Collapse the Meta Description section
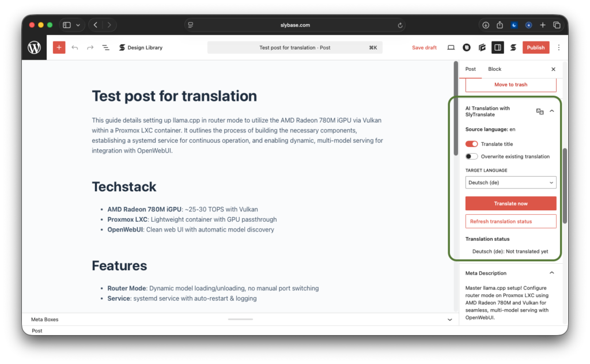This screenshot has height=364, width=590. pyautogui.click(x=552, y=273)
